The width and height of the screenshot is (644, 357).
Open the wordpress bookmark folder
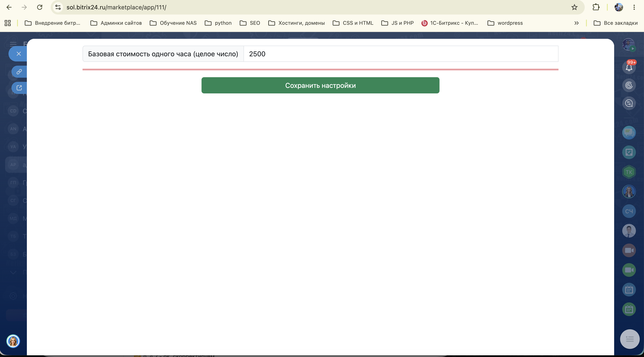point(505,23)
